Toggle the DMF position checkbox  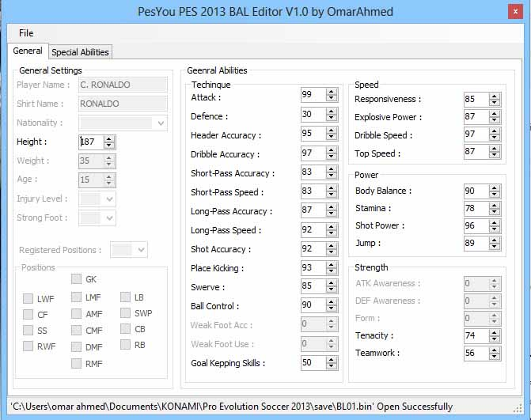[77, 347]
